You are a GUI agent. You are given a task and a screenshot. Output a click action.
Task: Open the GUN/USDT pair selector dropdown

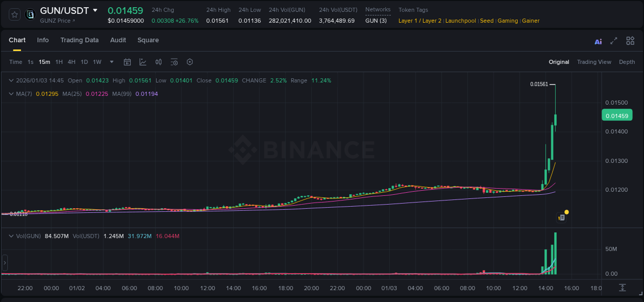(x=96, y=10)
